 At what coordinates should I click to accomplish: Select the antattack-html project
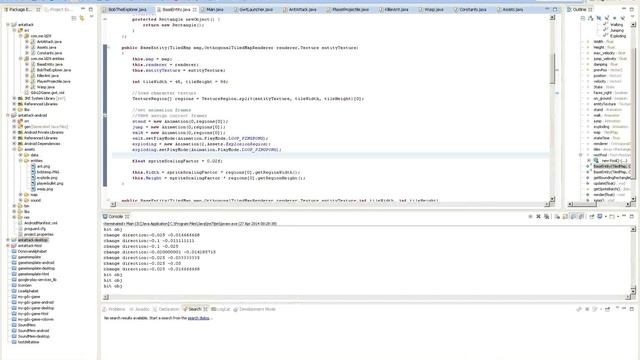[30, 246]
